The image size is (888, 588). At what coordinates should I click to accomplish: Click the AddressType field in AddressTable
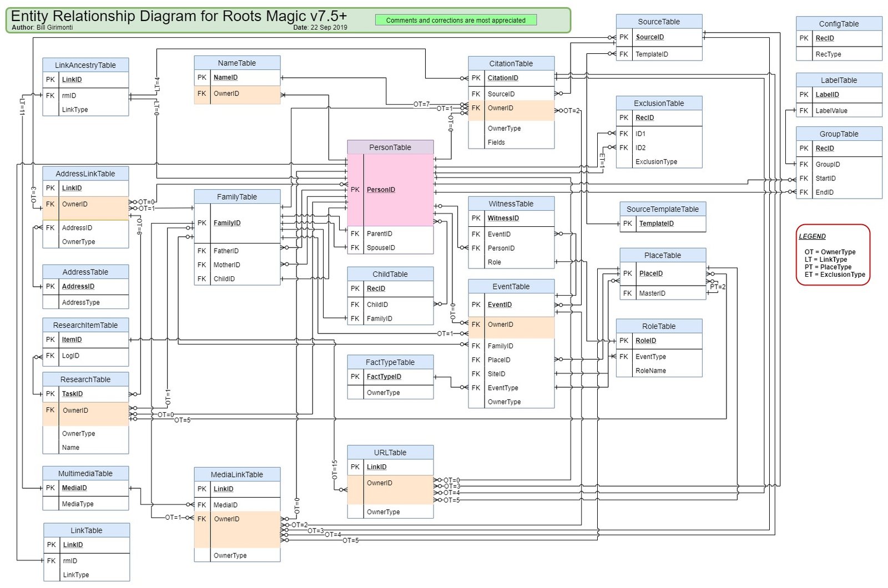[81, 303]
